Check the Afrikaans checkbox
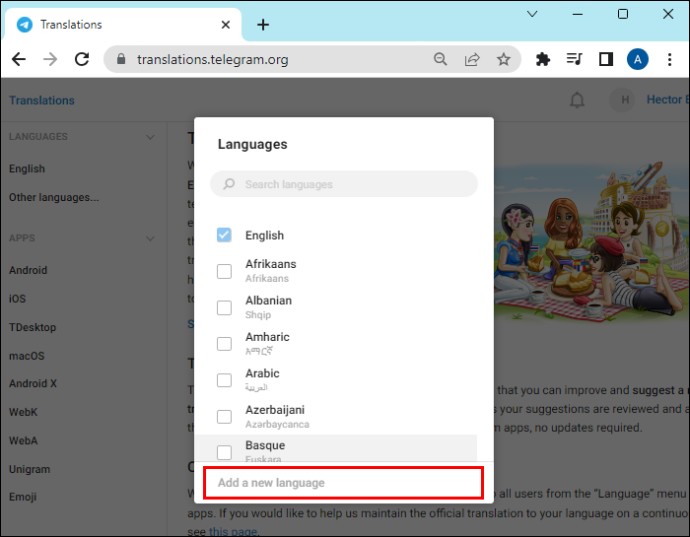 (224, 271)
